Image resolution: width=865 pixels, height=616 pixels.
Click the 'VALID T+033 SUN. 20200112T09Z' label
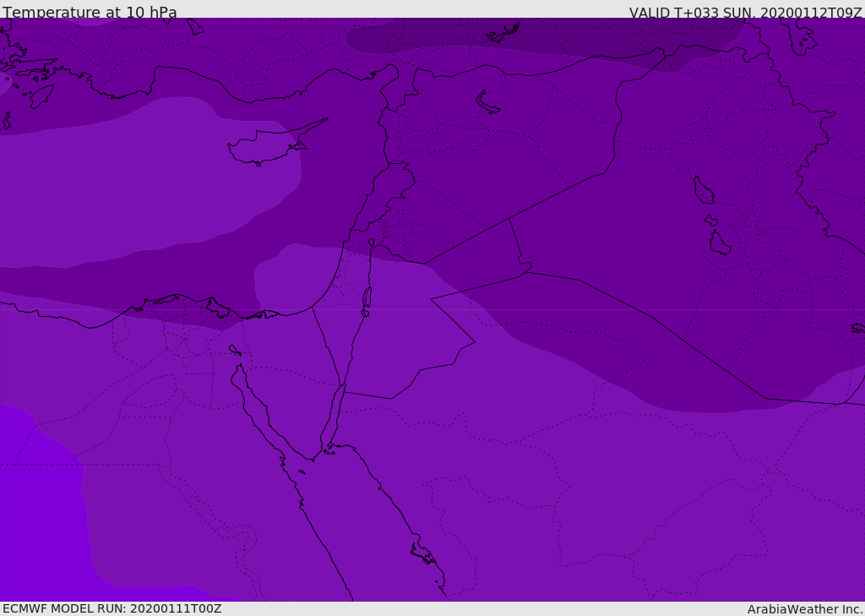click(745, 12)
